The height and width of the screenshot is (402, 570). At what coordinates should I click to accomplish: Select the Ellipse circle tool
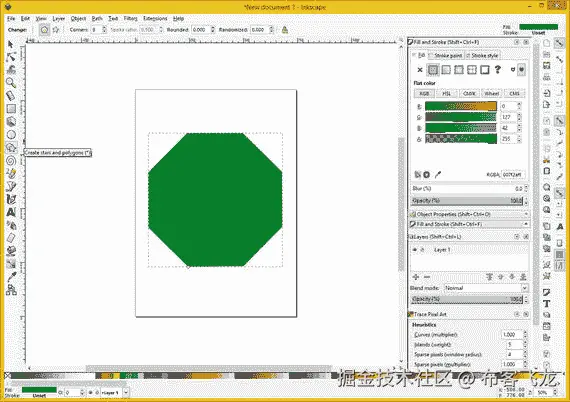click(11, 134)
